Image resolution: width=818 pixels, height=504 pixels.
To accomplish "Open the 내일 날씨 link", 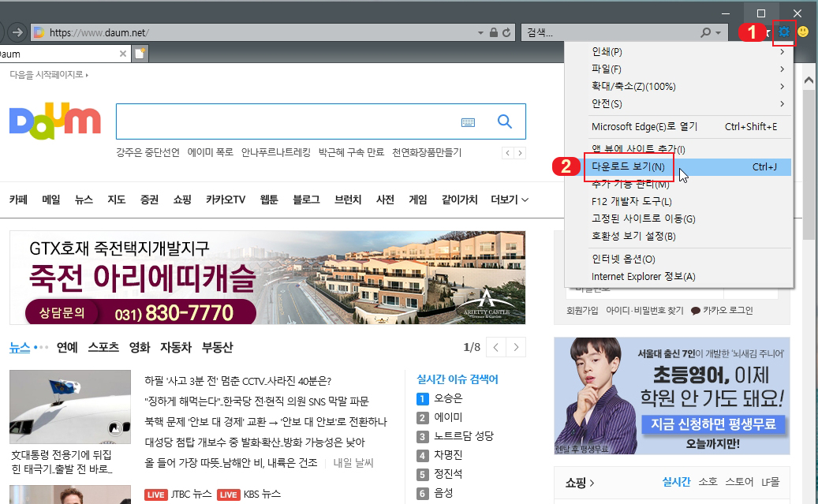I will tap(353, 463).
